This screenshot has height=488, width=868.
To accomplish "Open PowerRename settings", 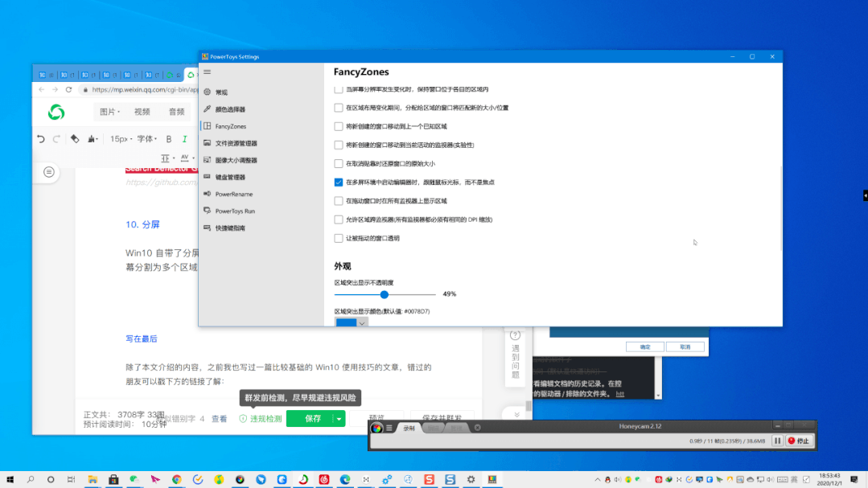I will tap(235, 194).
